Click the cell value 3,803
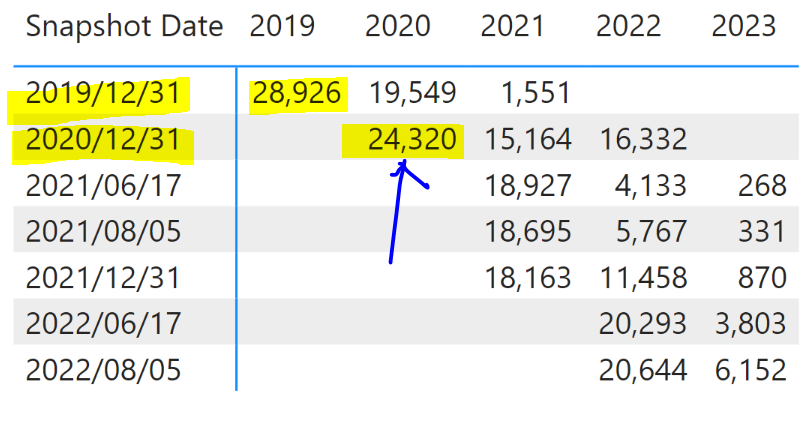This screenshot has height=425, width=801. 750,324
